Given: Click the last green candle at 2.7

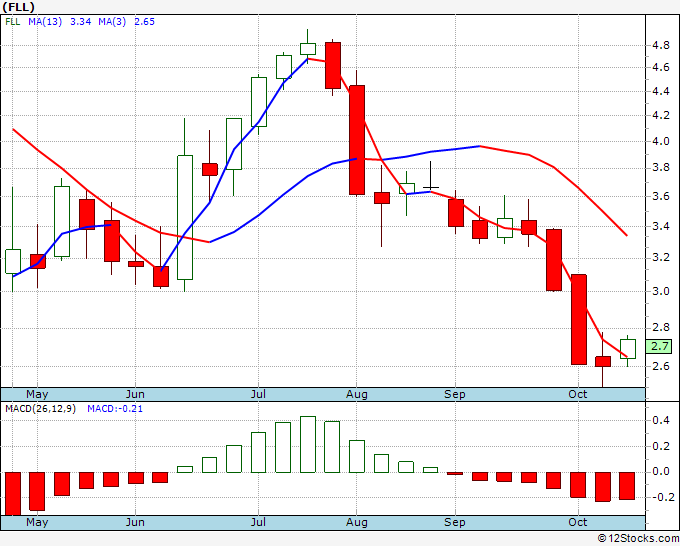Looking at the screenshot, I should [x=628, y=349].
